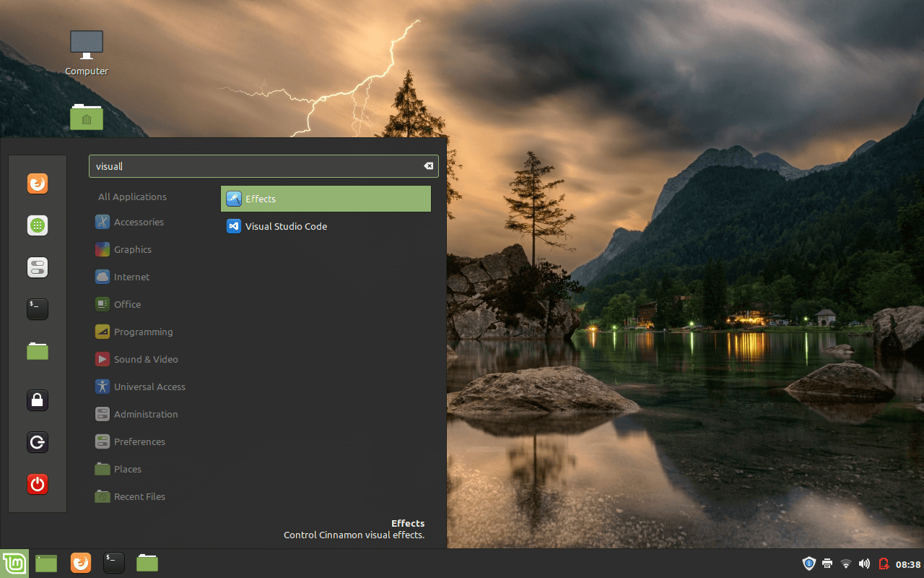The height and width of the screenshot is (578, 924).
Task: Click the Lock Screen icon in menu
Action: coord(38,400)
